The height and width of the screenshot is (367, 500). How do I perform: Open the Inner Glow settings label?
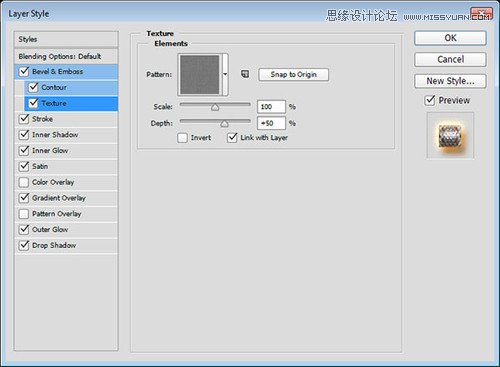coord(50,151)
